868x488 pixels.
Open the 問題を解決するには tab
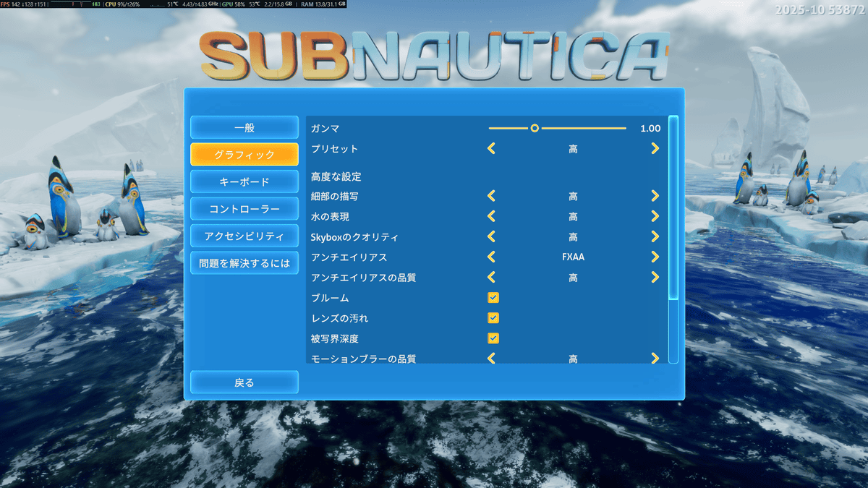pyautogui.click(x=244, y=262)
